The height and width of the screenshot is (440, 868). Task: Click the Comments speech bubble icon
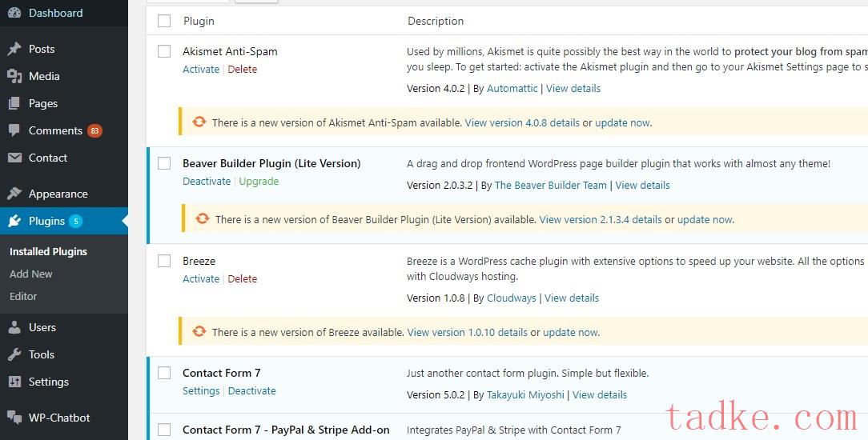(x=14, y=130)
